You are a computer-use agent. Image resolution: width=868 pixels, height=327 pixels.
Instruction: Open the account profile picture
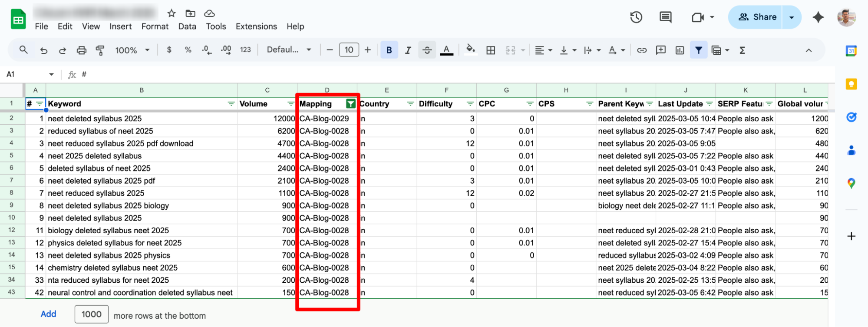(846, 17)
